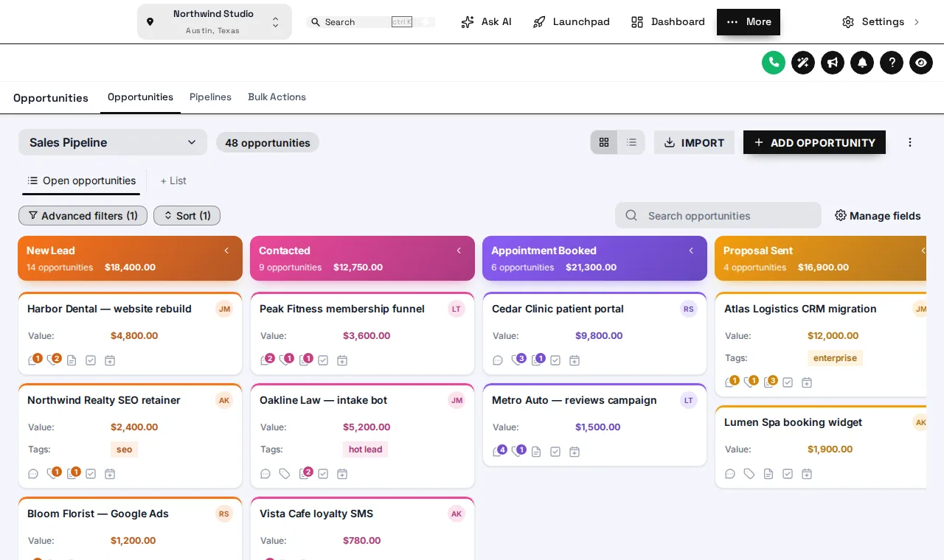944x560 pixels.
Task: Switch to the Pipelines tab
Action: tap(210, 97)
